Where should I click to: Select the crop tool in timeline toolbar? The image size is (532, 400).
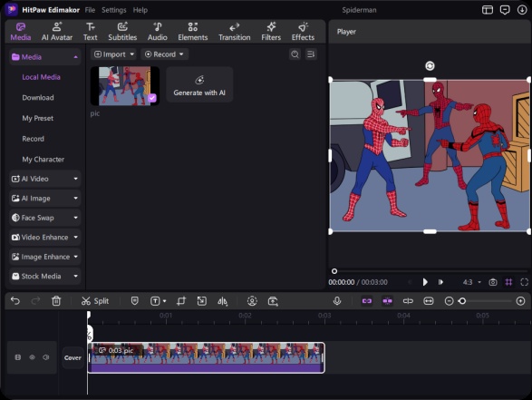click(x=181, y=301)
